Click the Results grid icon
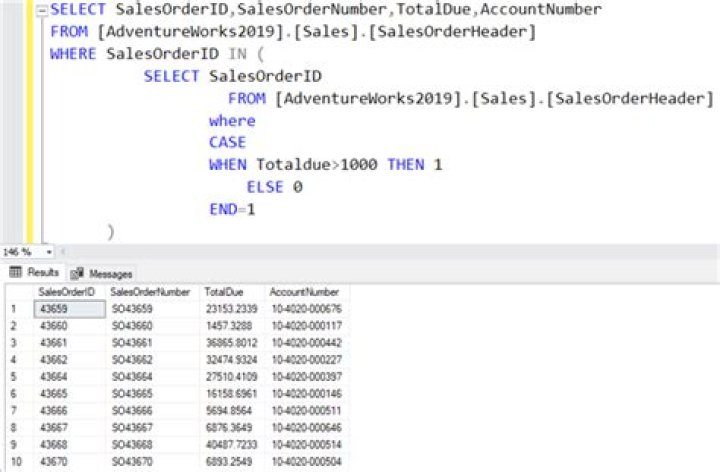720x472 pixels. click(x=15, y=273)
